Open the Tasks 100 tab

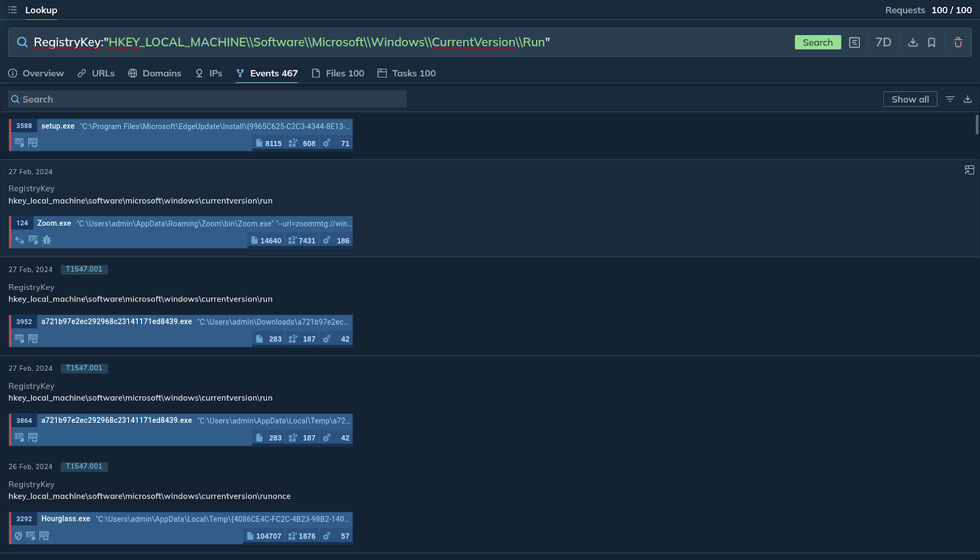tap(407, 73)
